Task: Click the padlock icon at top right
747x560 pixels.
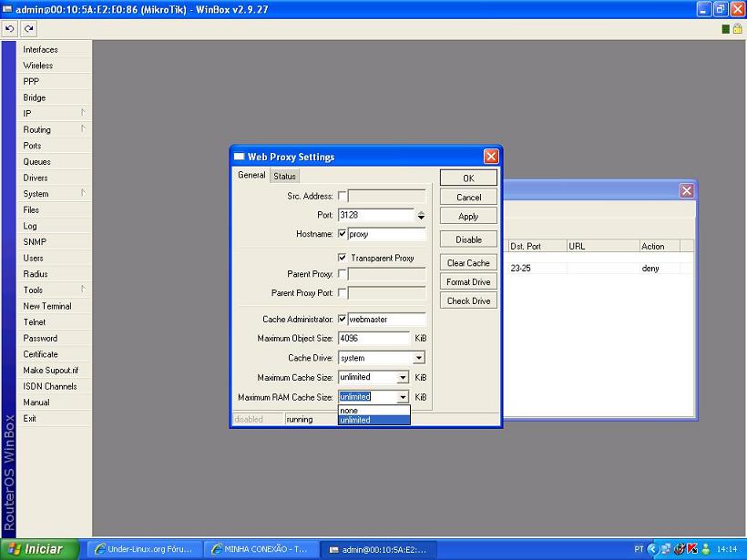Action: pyautogui.click(x=737, y=28)
